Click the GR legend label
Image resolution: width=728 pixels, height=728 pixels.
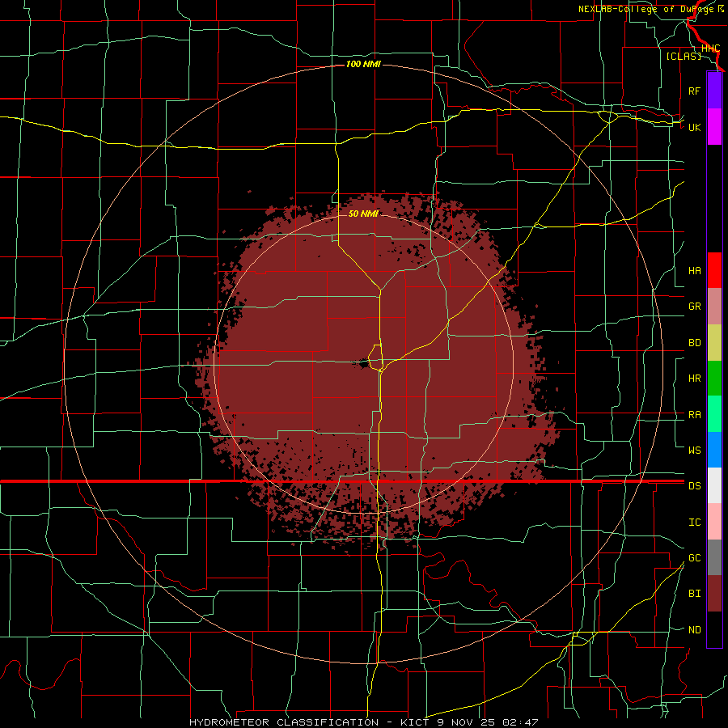(x=694, y=307)
